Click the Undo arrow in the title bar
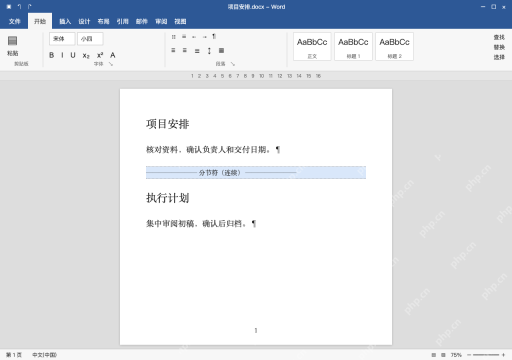 [x=19, y=7]
